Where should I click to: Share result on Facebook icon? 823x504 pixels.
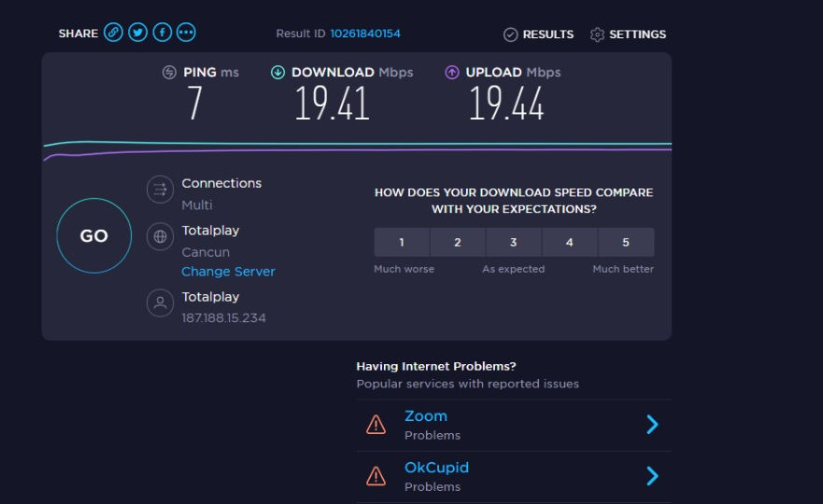pos(162,33)
